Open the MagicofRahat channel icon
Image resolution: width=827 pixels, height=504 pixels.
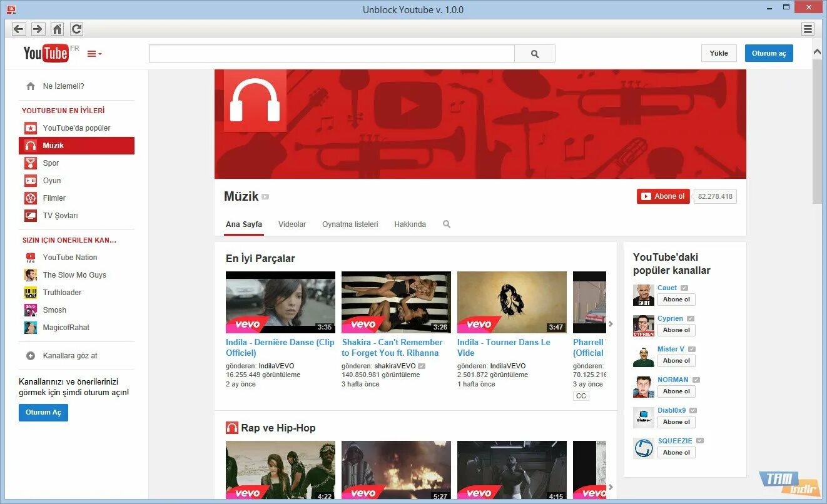(31, 328)
